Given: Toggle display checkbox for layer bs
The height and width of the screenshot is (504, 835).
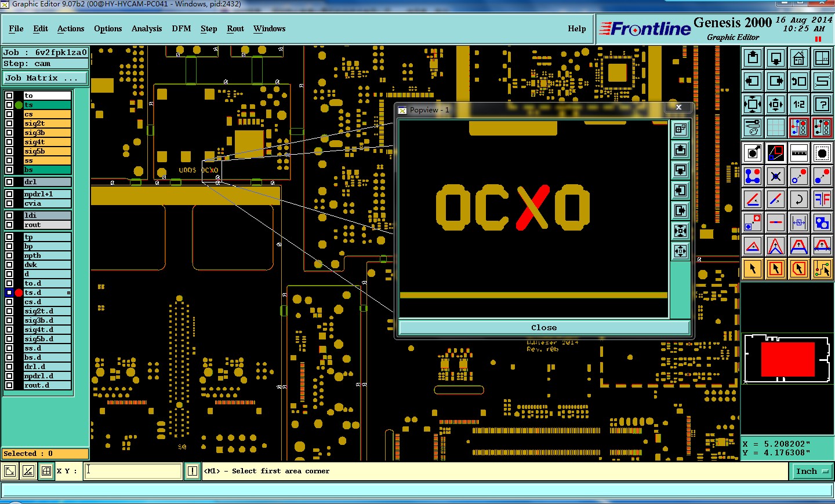Looking at the screenshot, I should click(x=9, y=170).
